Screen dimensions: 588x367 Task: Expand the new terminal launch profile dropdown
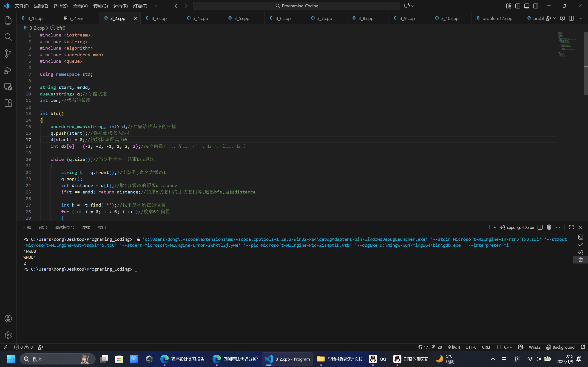[495, 227]
